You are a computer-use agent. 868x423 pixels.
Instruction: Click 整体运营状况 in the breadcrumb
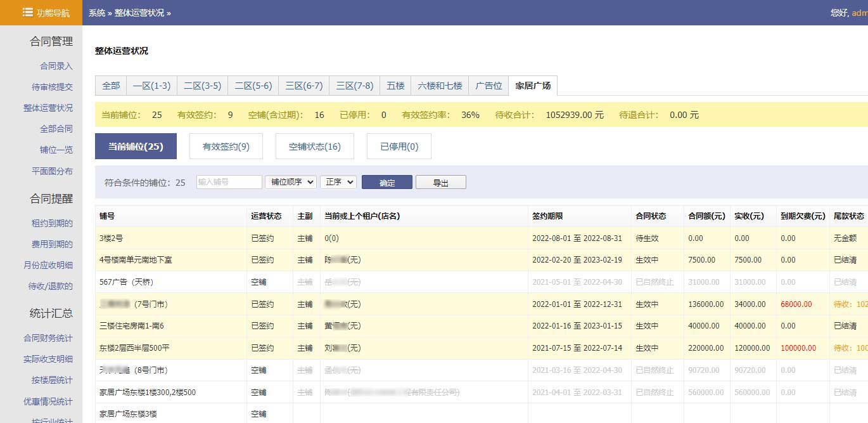(139, 13)
